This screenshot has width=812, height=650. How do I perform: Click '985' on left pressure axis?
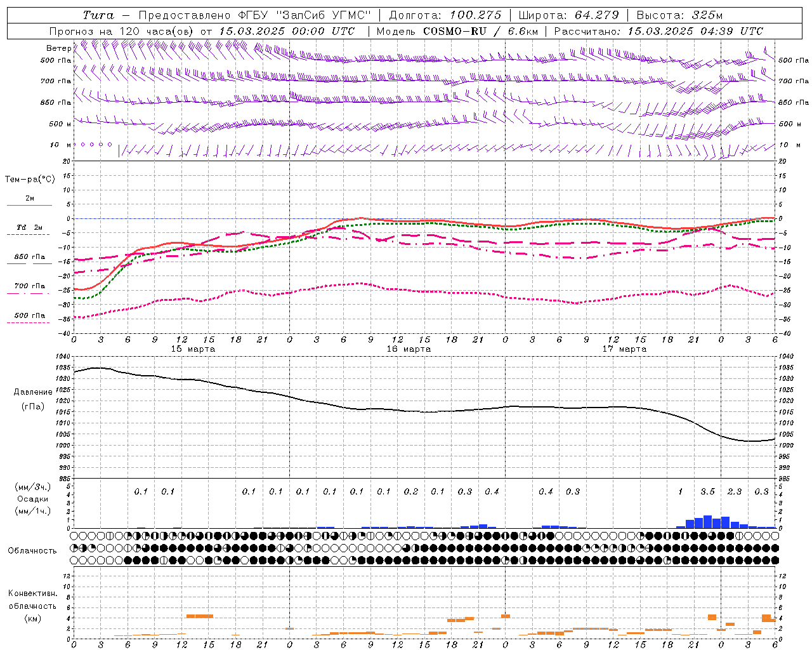click(65, 479)
